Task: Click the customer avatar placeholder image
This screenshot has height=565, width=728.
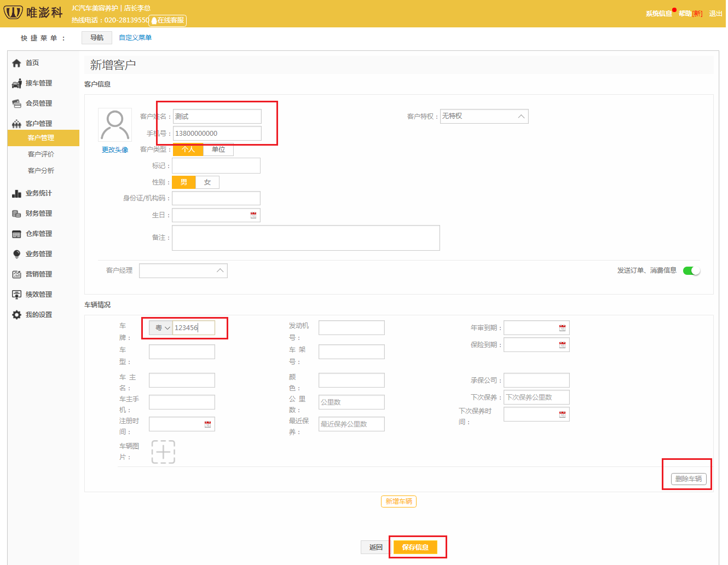Action: 115,125
